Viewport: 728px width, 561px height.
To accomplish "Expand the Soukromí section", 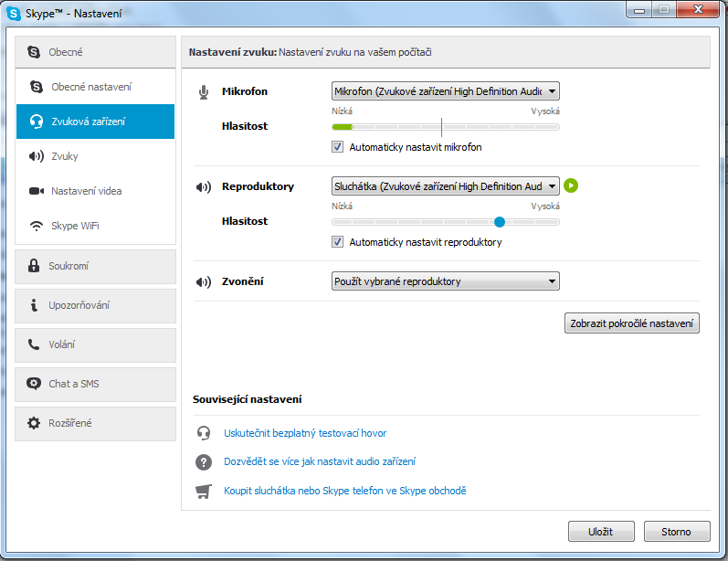I will 95,267.
